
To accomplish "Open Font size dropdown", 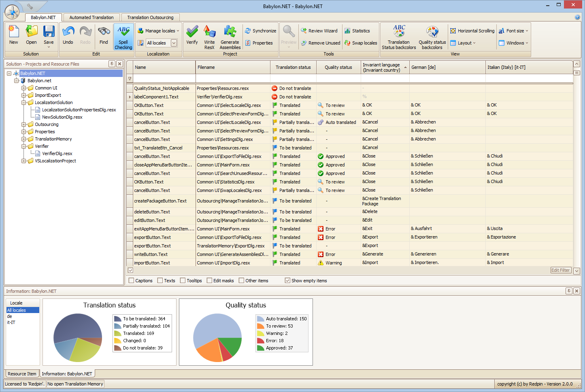I will [513, 31].
